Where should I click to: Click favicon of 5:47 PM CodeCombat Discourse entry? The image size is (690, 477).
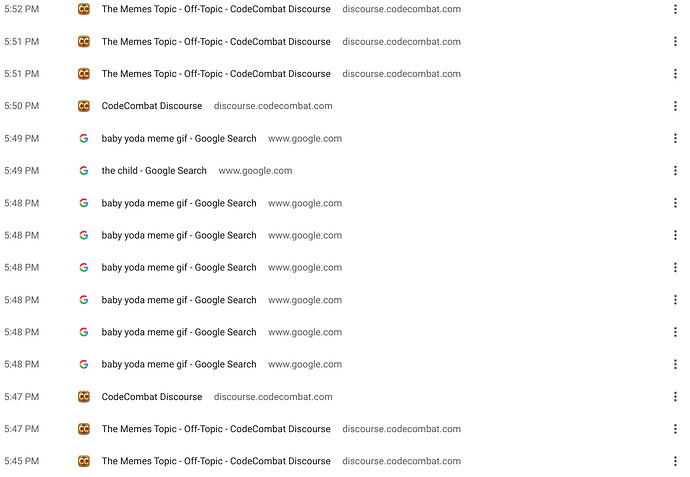[84, 397]
